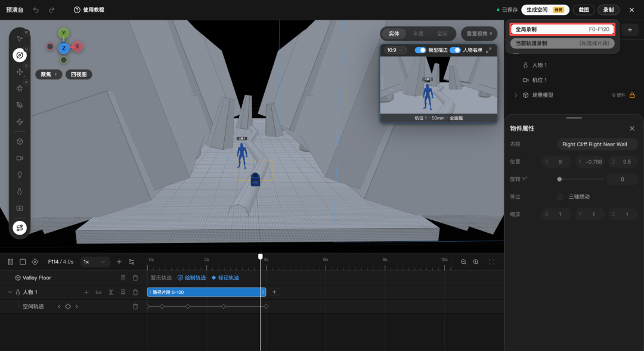The image size is (644, 351).
Task: Open the 使用教程 tutorial
Action: tap(89, 10)
